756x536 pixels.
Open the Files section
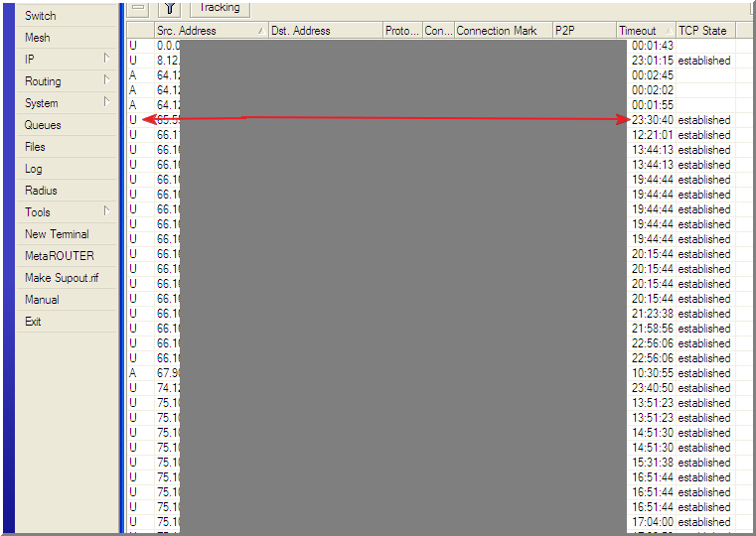[x=67, y=146]
